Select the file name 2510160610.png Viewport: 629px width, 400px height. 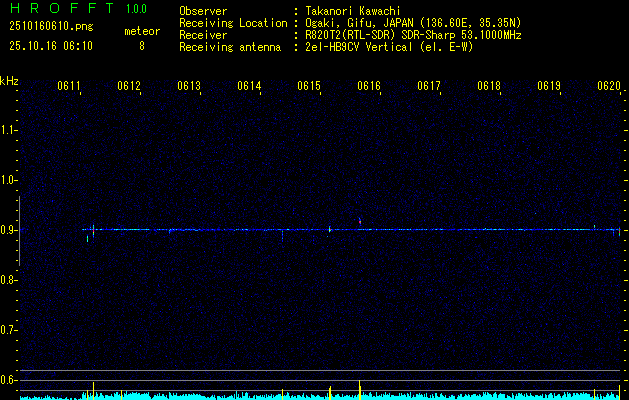pos(51,27)
